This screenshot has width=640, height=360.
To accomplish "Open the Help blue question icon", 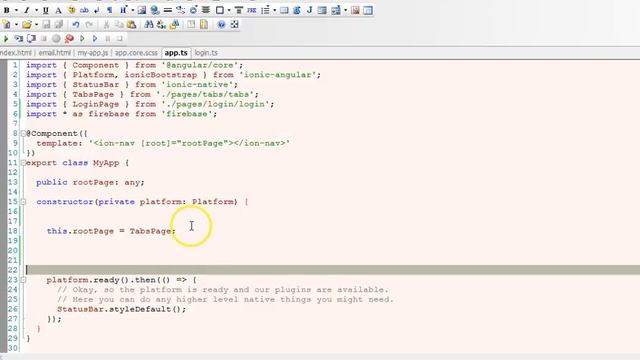I will (x=221, y=24).
